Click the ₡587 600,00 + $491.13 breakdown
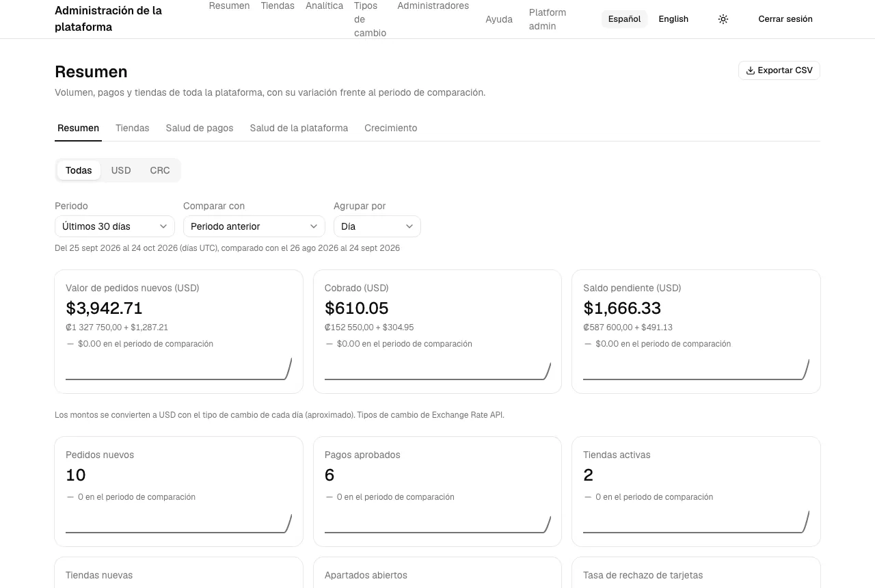 pos(628,328)
